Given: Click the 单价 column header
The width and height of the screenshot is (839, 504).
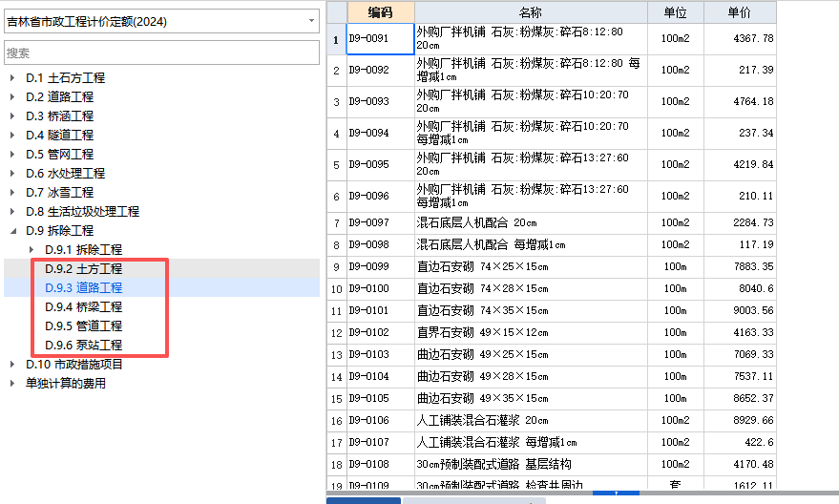Looking at the screenshot, I should pyautogui.click(x=739, y=12).
